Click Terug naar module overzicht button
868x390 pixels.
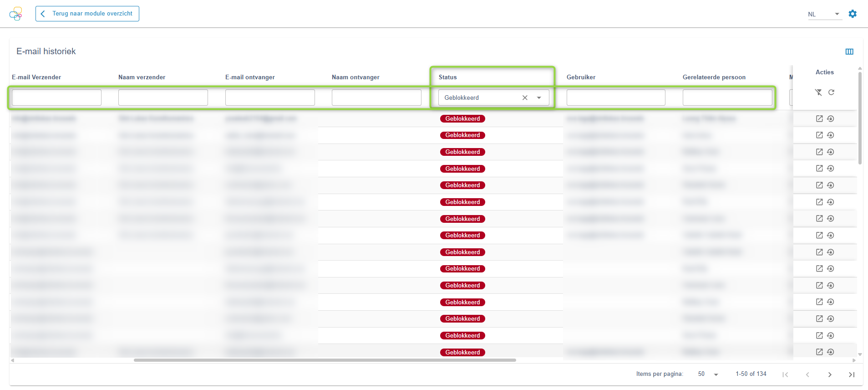87,14
